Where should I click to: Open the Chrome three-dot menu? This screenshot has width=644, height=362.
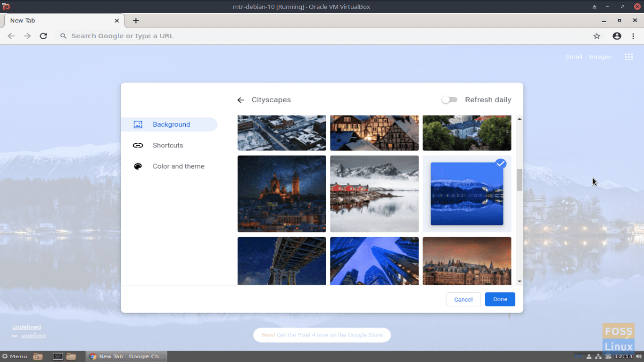633,36
